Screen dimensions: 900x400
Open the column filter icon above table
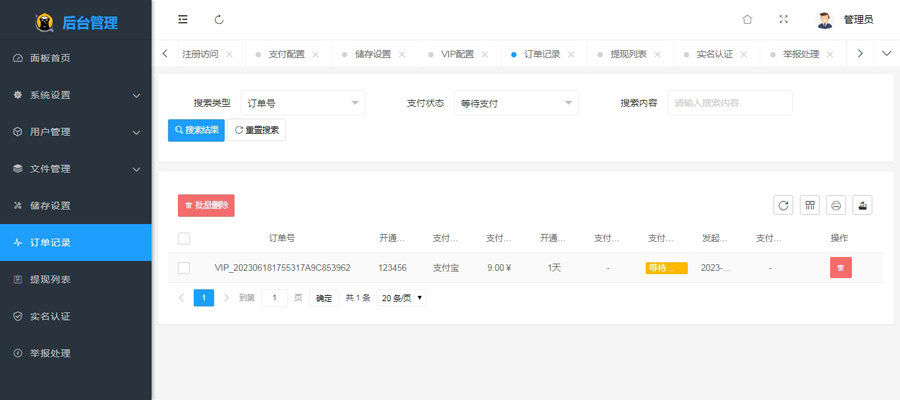pos(810,205)
